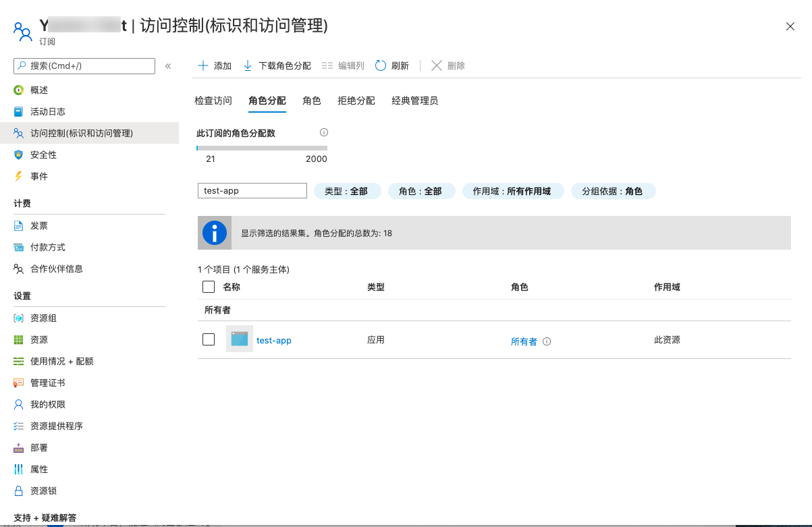Click the 下载角色分配 download icon
This screenshot has width=812, height=527.
point(247,65)
